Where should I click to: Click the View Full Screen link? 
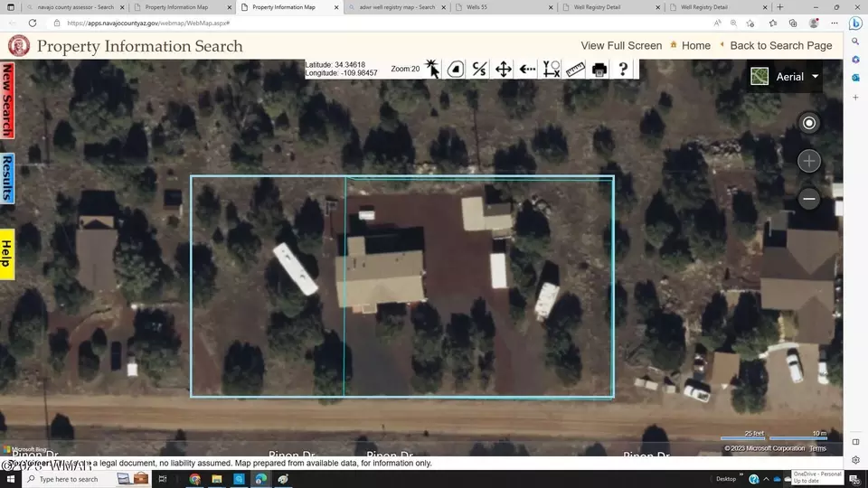[620, 45]
